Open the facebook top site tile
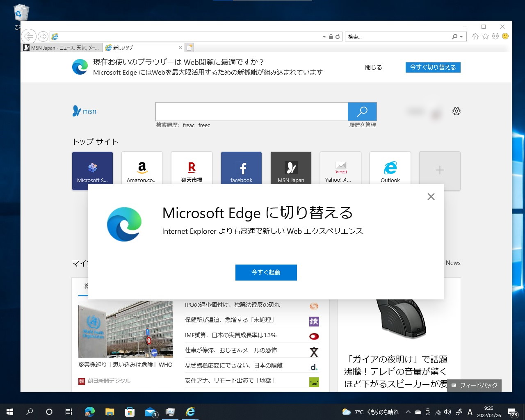 [241, 168]
